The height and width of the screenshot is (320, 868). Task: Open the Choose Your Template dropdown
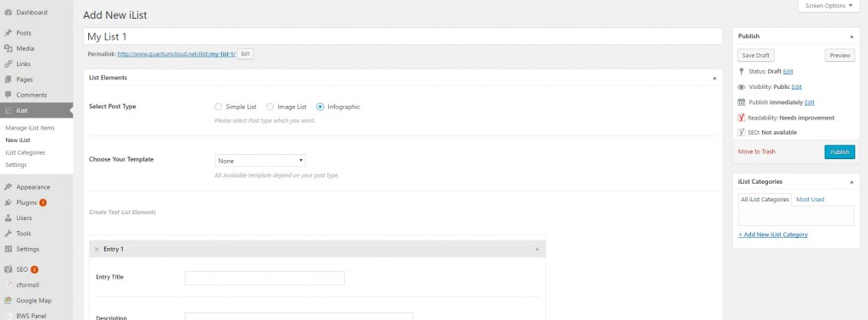click(260, 161)
